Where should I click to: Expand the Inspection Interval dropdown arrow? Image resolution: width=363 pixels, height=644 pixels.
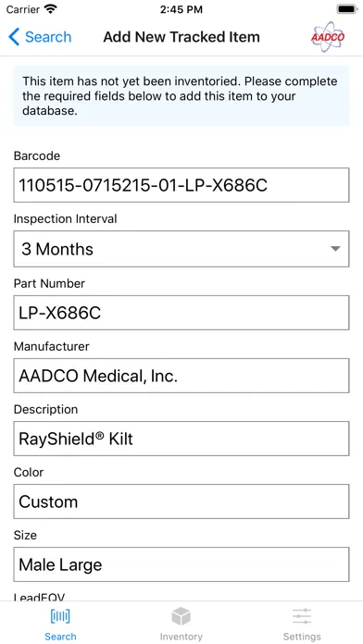pos(335,249)
